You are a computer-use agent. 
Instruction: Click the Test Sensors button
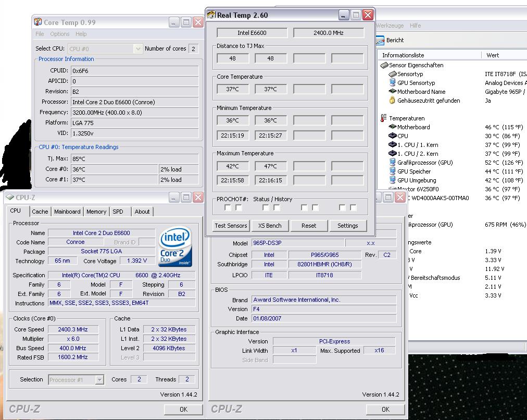tap(231, 226)
